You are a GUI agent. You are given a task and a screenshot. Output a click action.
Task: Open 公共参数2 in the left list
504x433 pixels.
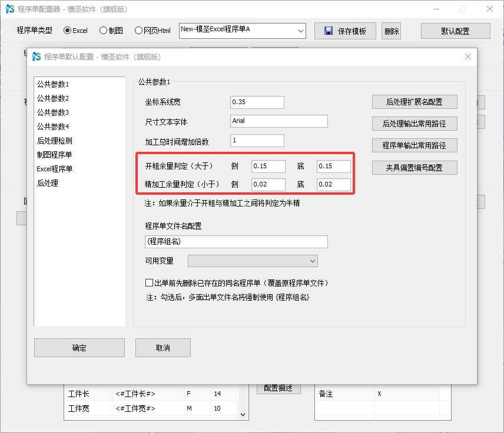53,98
